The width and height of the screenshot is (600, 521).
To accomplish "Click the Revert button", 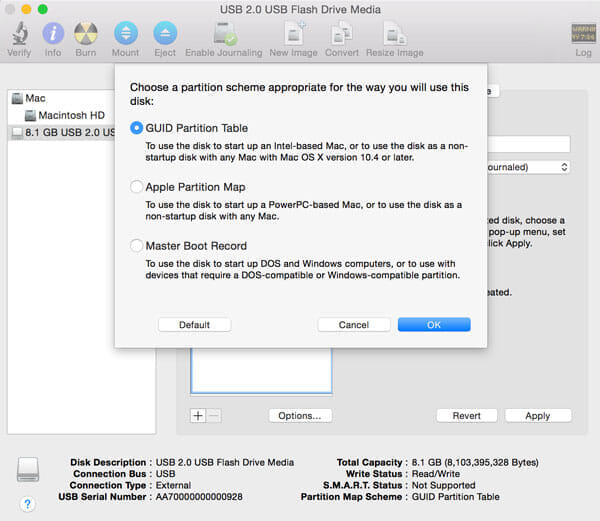I will pyautogui.click(x=467, y=416).
